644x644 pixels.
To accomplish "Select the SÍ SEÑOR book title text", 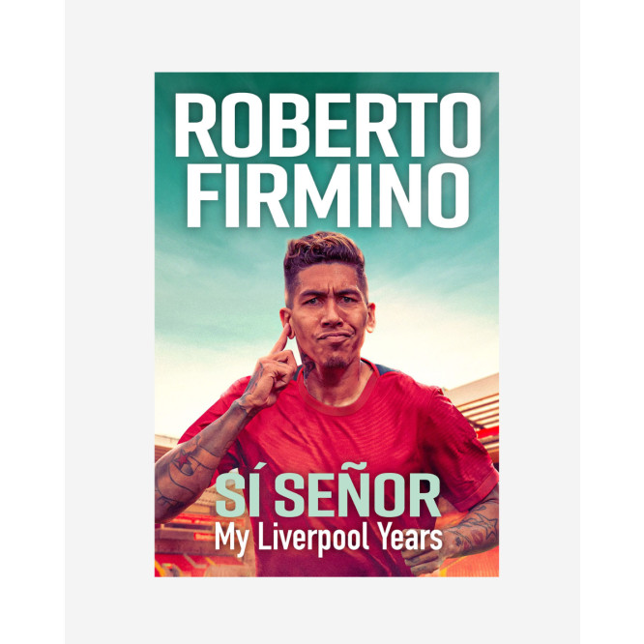I will pyautogui.click(x=328, y=496).
